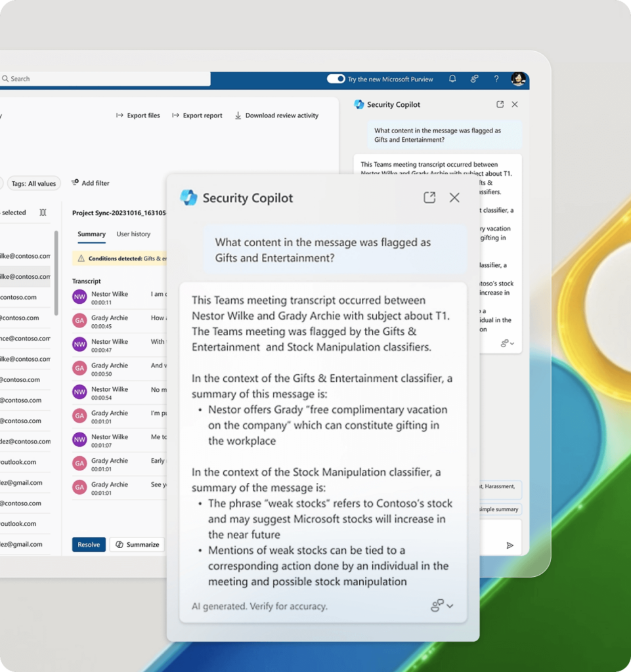Send the message with the paper plane icon

[510, 545]
